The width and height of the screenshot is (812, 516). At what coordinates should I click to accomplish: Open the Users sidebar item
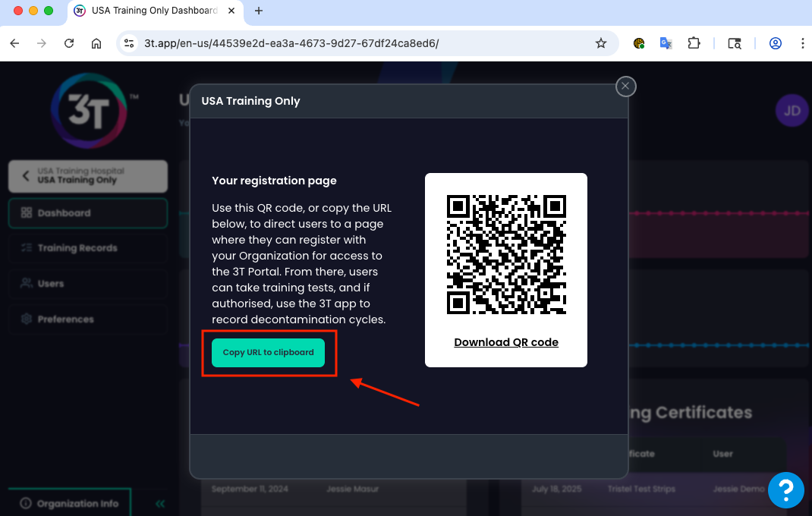(87, 283)
